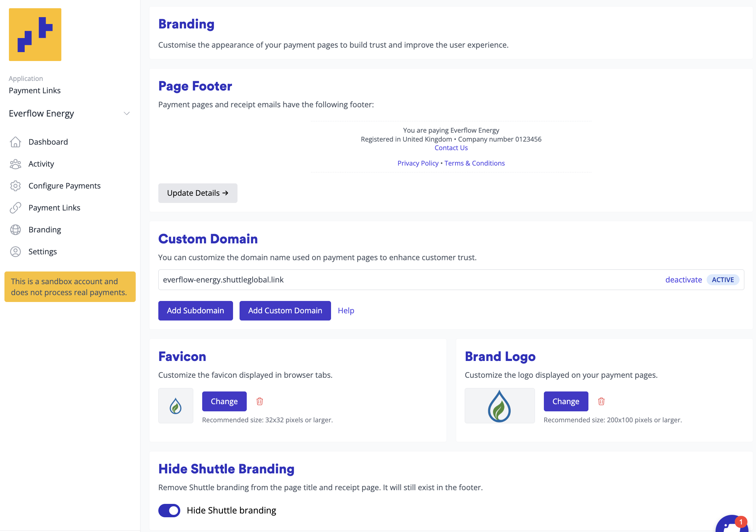The image size is (756, 532).
Task: Expand the Everflow Energy account dropdown
Action: pos(126,113)
